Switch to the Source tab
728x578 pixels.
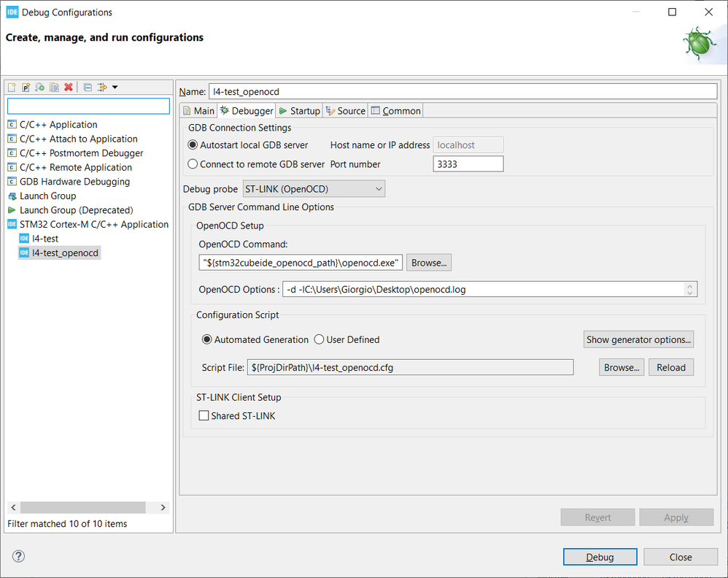click(x=346, y=111)
